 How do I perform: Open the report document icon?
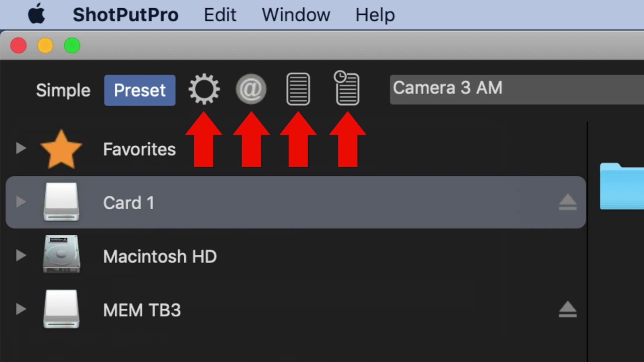(x=298, y=89)
